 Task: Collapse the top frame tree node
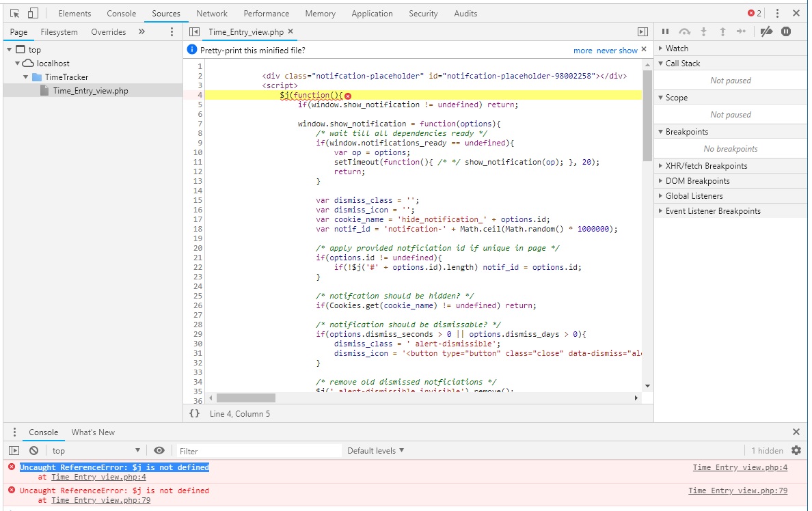pos(10,50)
